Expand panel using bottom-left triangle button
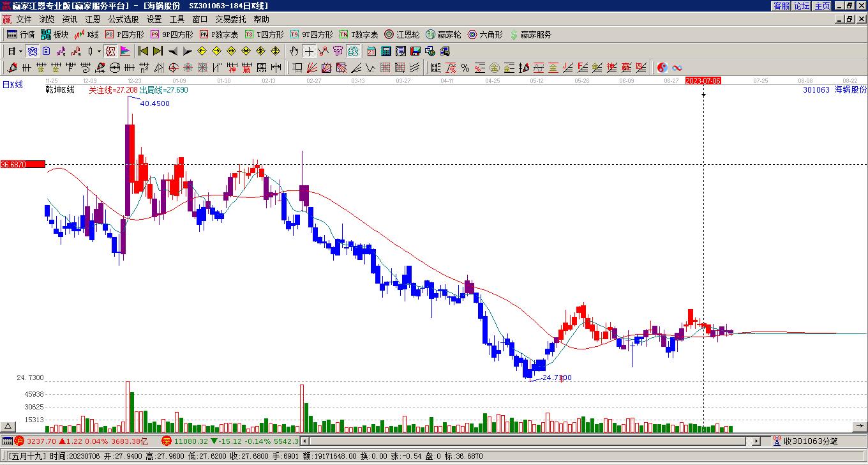 pos(8,427)
